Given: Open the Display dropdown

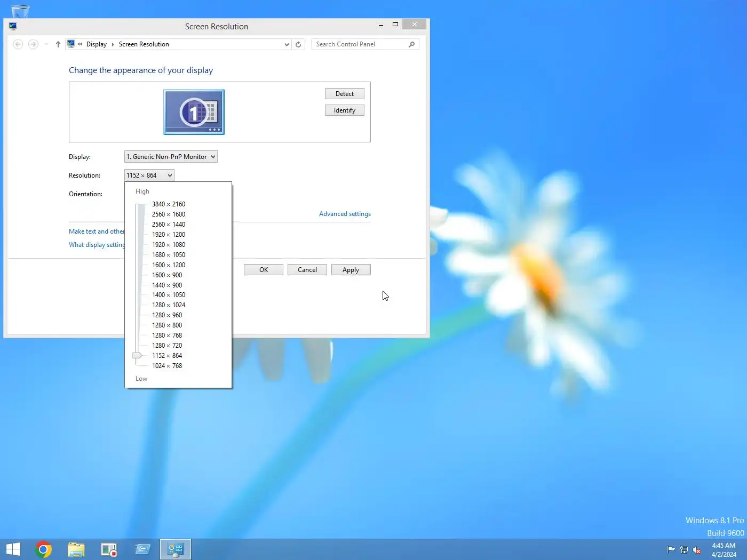Looking at the screenshot, I should tap(171, 157).
